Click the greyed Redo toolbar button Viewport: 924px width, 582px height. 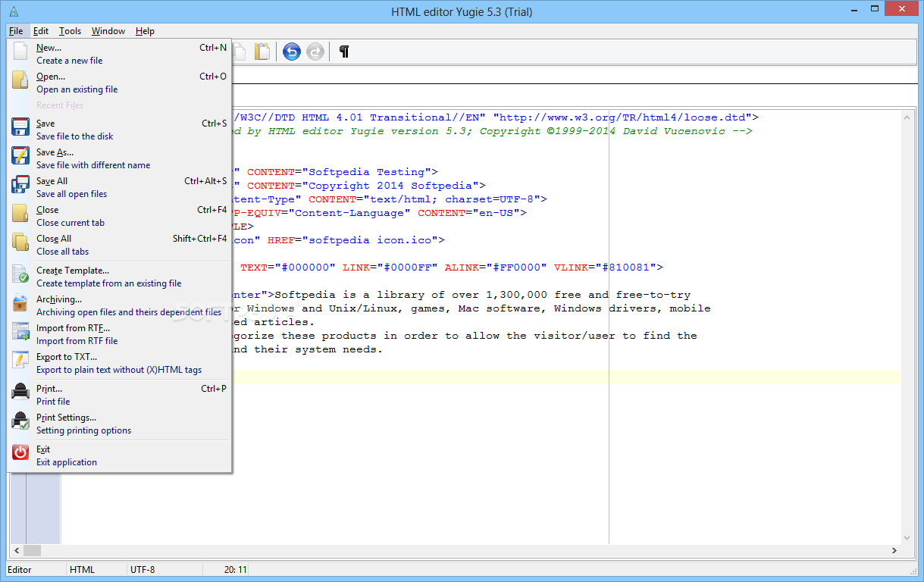(315, 52)
